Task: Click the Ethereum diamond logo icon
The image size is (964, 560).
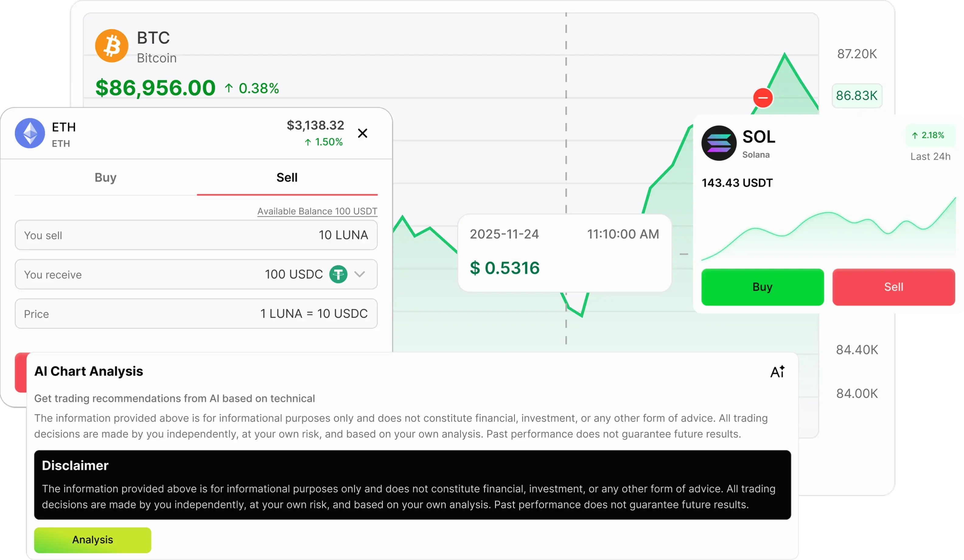Action: click(x=30, y=133)
